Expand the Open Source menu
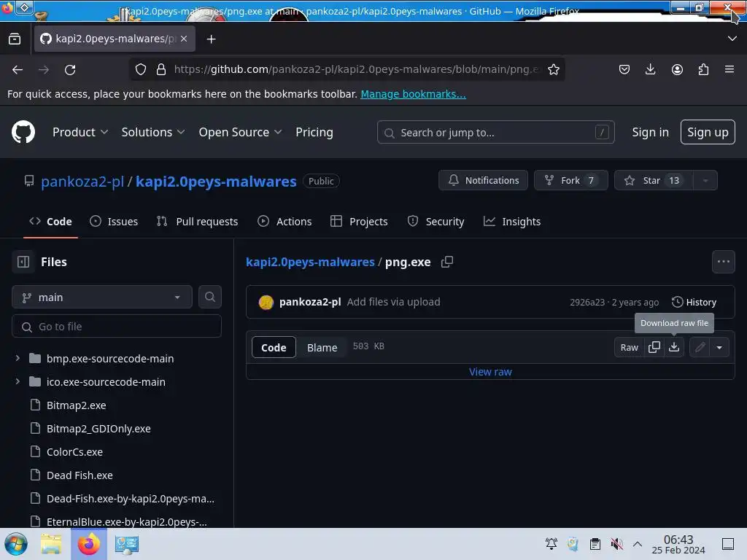Image resolution: width=747 pixels, height=560 pixels. pos(240,132)
